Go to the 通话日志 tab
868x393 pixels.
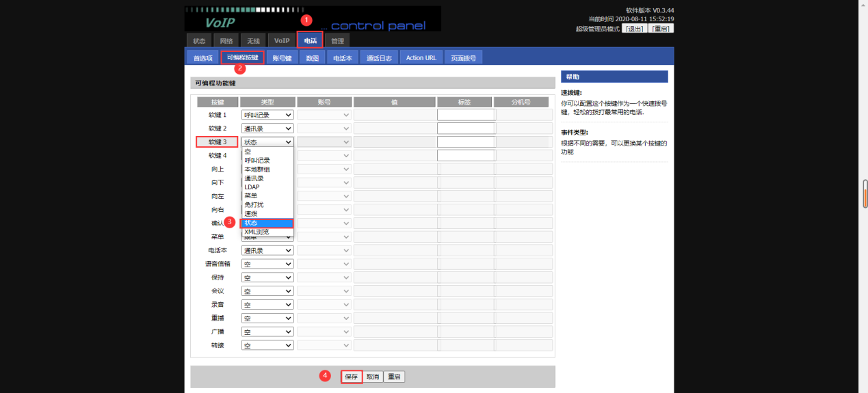(379, 58)
